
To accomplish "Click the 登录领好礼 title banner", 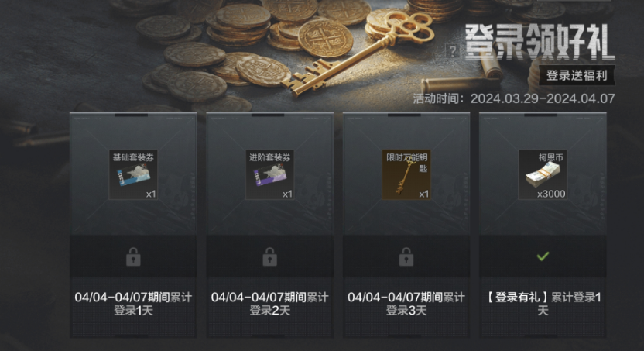I will [x=540, y=42].
